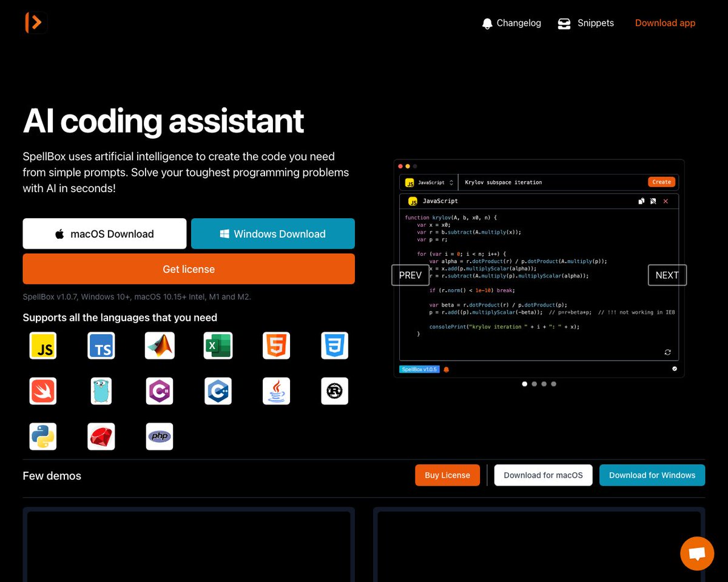
Task: Open the Changelog page
Action: 511,23
